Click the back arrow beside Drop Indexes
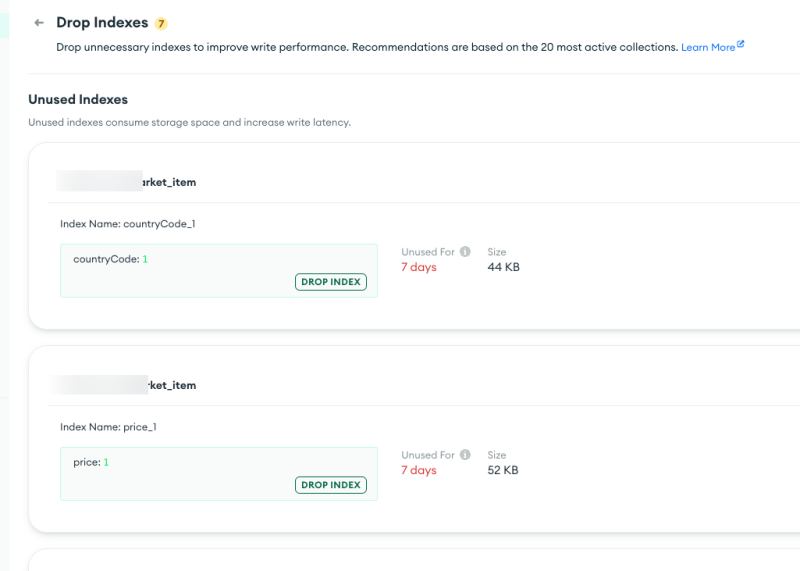The image size is (800, 571). tap(39, 22)
